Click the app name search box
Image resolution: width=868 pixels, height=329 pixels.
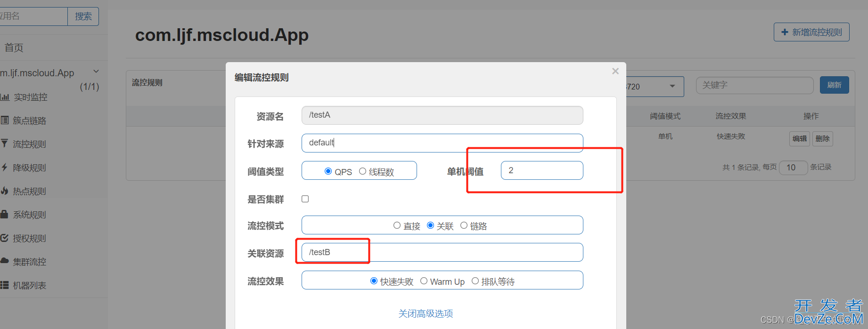[x=33, y=16]
